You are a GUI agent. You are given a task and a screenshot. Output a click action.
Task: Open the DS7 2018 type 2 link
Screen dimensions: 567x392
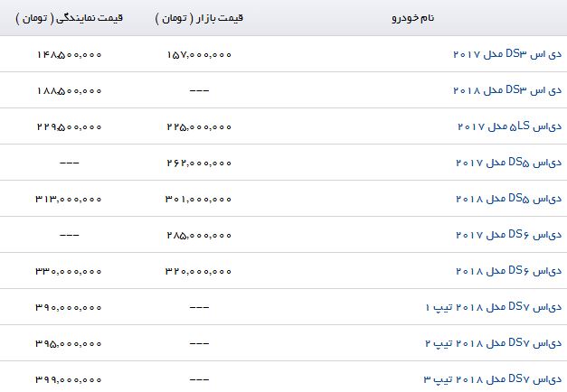pos(494,343)
